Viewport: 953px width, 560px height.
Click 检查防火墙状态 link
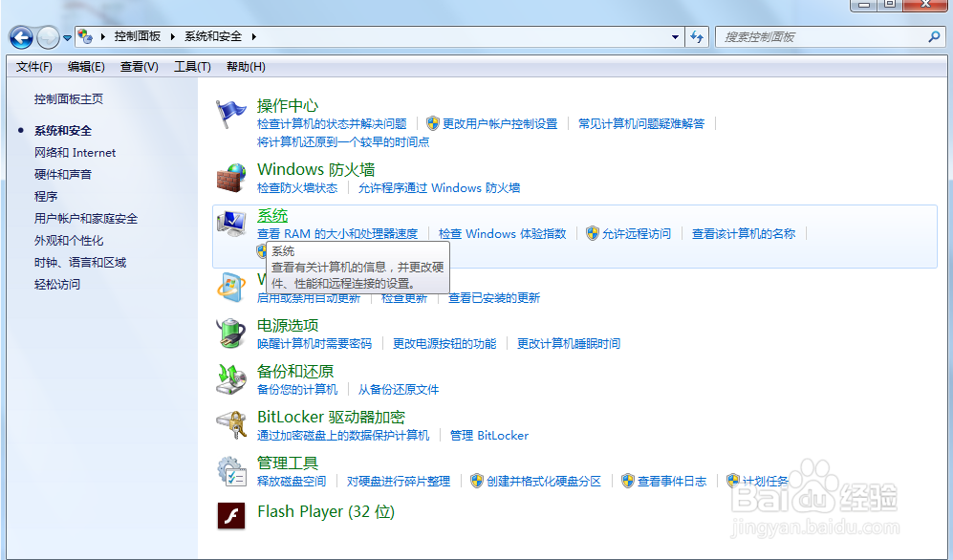[297, 188]
